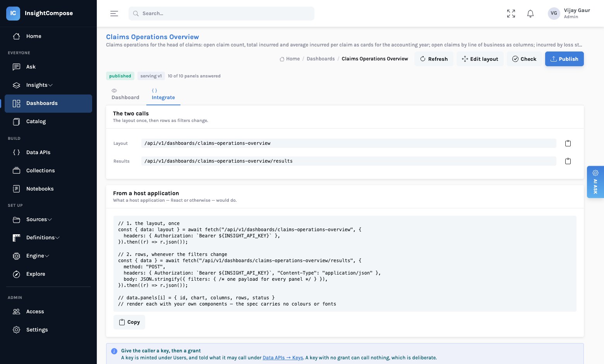Click the Access users icon

click(16, 311)
